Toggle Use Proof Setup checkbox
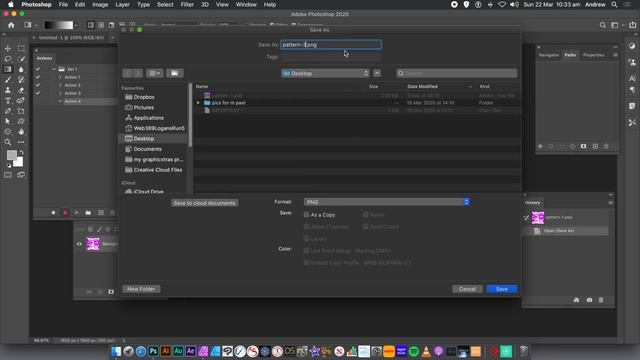 point(307,251)
